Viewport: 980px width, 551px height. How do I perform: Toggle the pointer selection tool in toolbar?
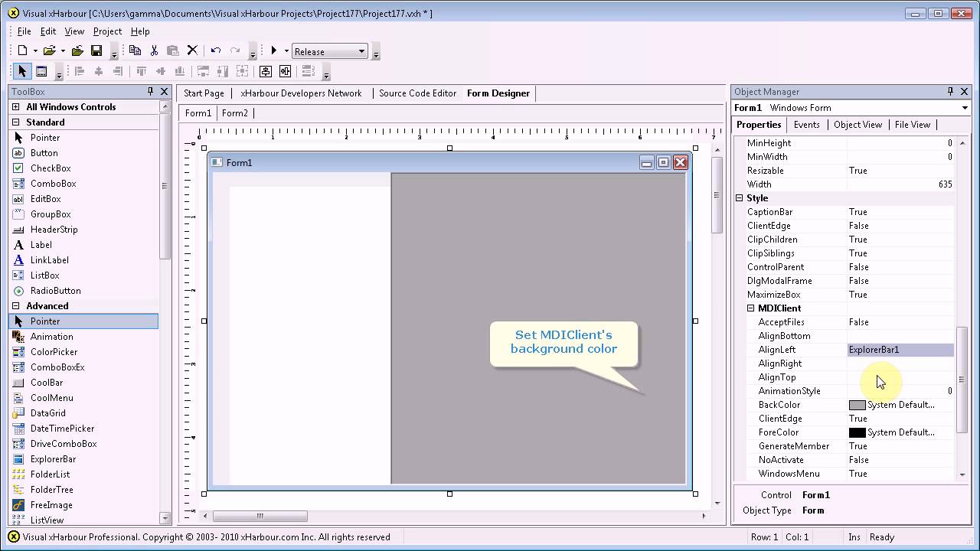coord(21,71)
